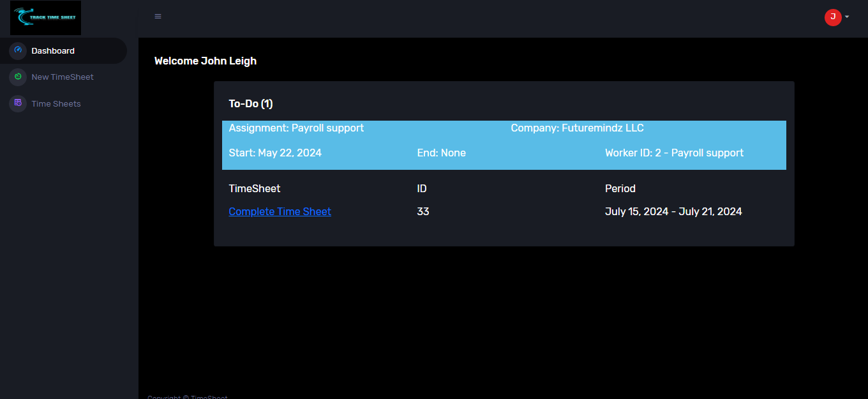
Task: Click the Track Time Sheet logo
Action: (x=45, y=17)
